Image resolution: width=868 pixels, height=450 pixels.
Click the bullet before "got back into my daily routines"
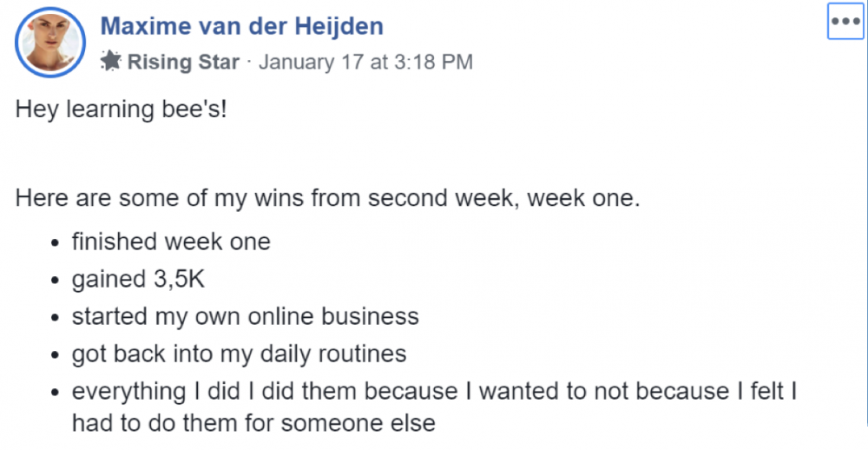pyautogui.click(x=54, y=355)
